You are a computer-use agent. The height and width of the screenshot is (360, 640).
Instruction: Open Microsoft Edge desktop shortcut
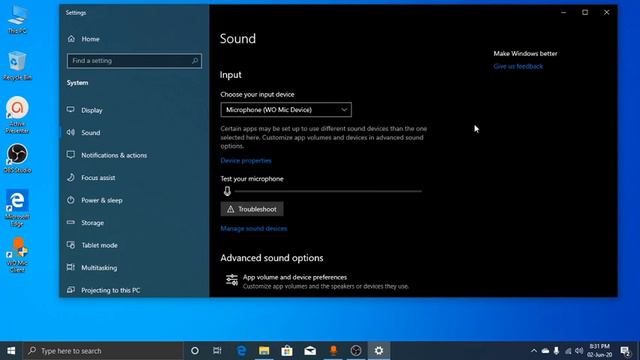(x=17, y=208)
